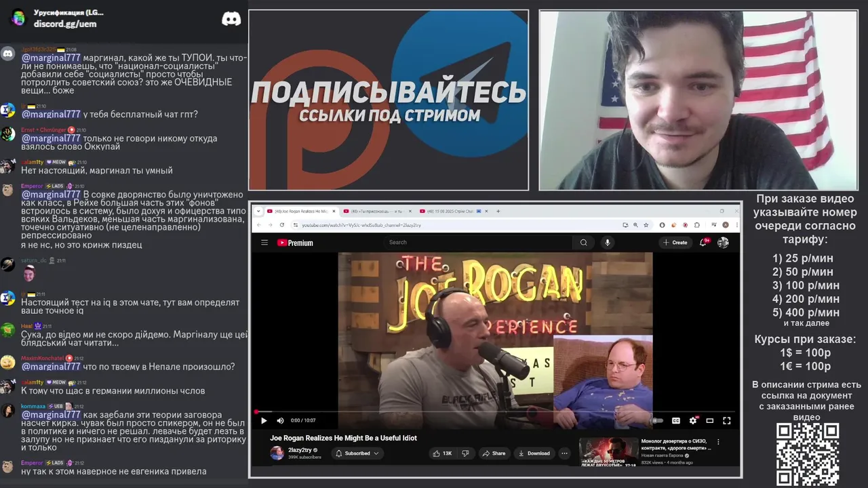Image resolution: width=868 pixels, height=488 pixels.
Task: Click the kommaxa username in chat
Action: point(33,406)
